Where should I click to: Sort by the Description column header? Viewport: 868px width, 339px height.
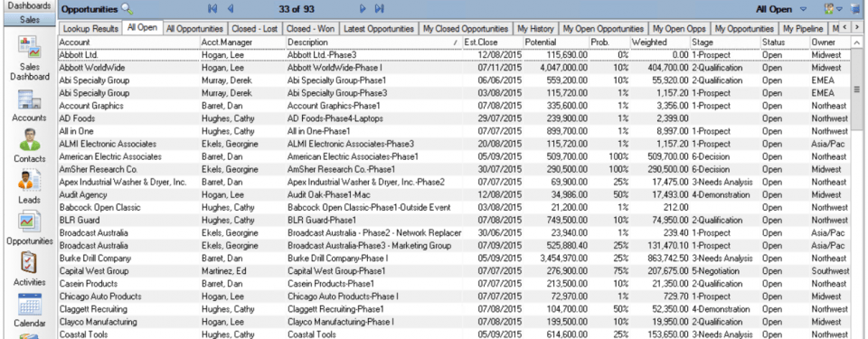373,42
